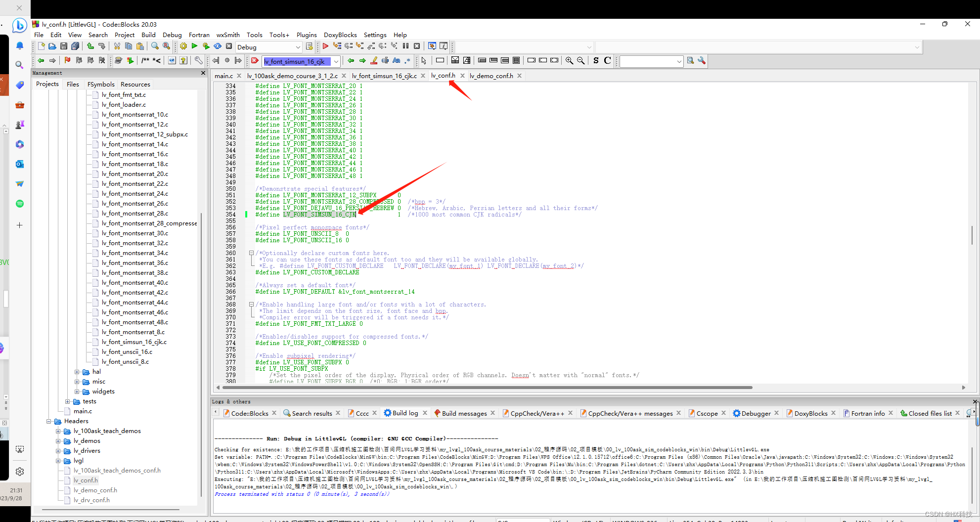Open the wxSmith menu

coord(228,35)
